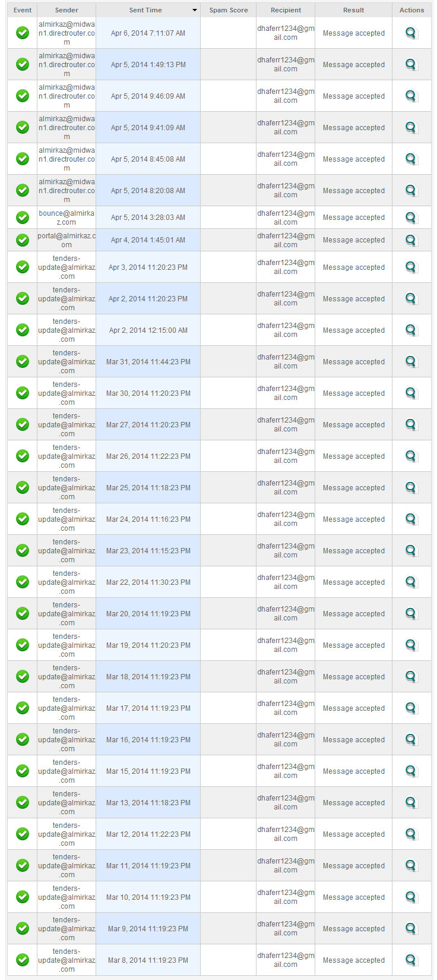The width and height of the screenshot is (437, 980).
Task: Click the view icon for Mar 31, 2014 11:44:23 PM
Action: pyautogui.click(x=411, y=362)
